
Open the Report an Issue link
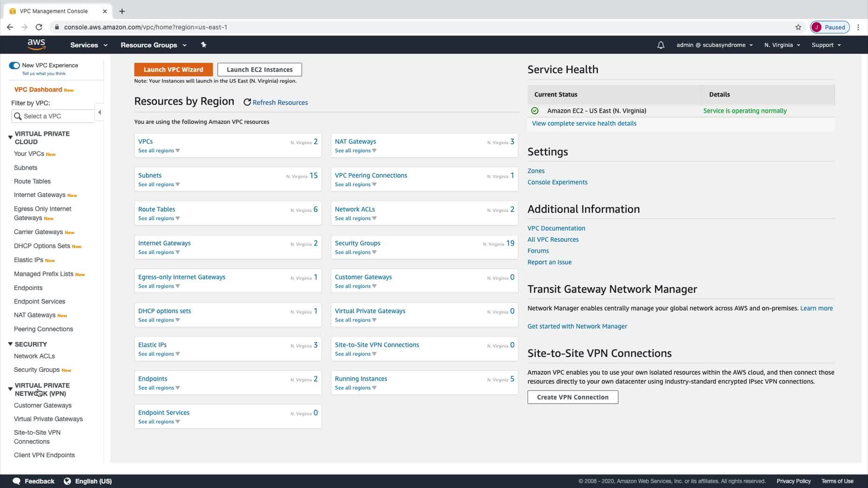coord(549,262)
